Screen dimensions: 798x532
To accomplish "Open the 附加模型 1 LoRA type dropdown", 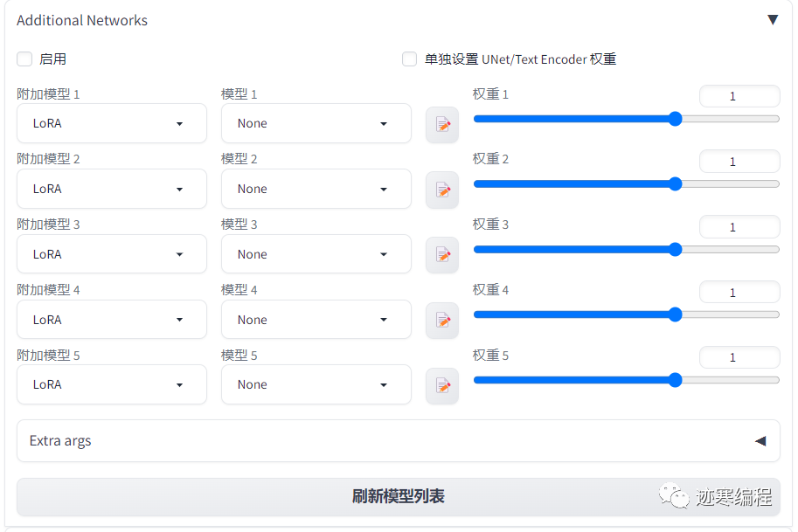I will click(111, 123).
